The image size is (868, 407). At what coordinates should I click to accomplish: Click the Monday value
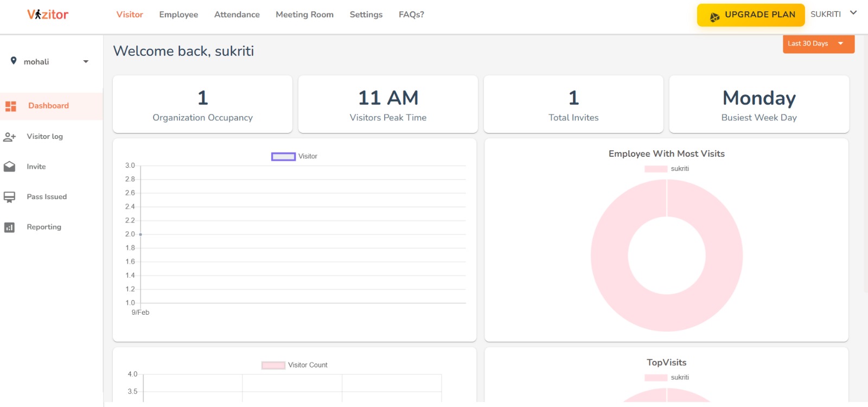pyautogui.click(x=759, y=98)
